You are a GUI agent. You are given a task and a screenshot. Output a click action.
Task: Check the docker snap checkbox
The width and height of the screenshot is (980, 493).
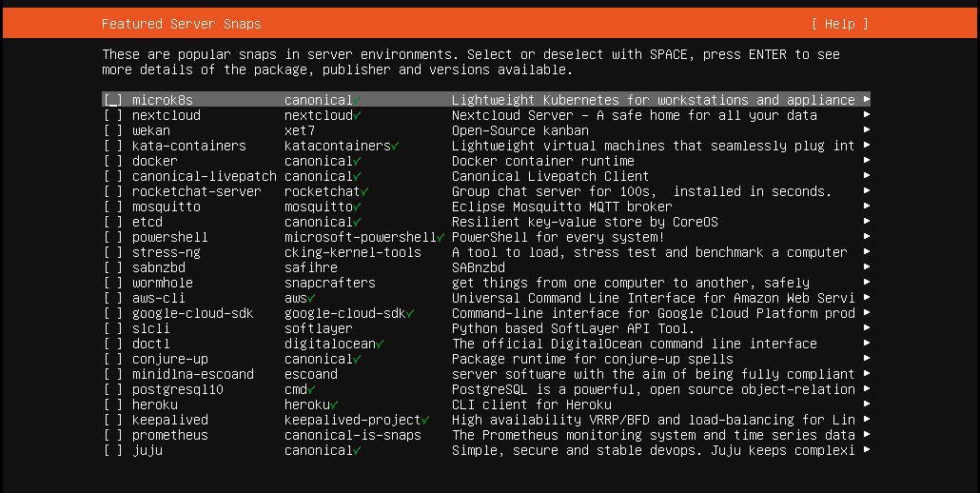(x=113, y=161)
